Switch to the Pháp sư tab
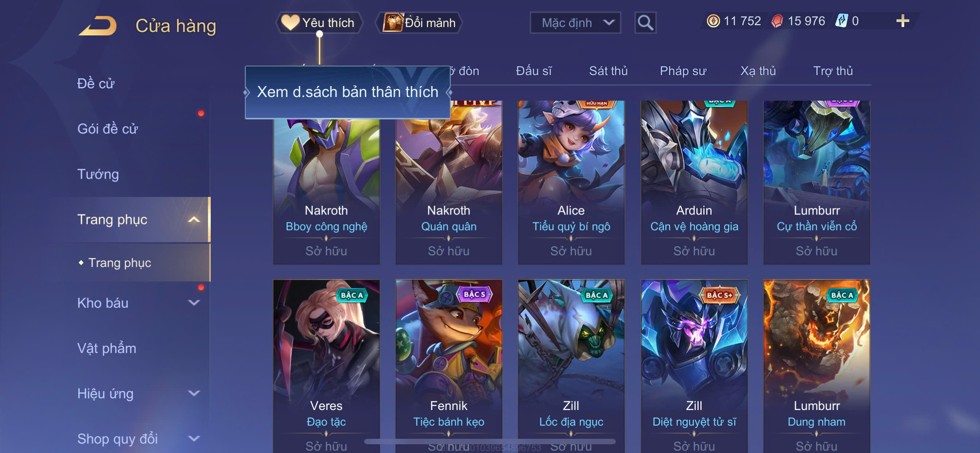The image size is (980, 453). [683, 71]
